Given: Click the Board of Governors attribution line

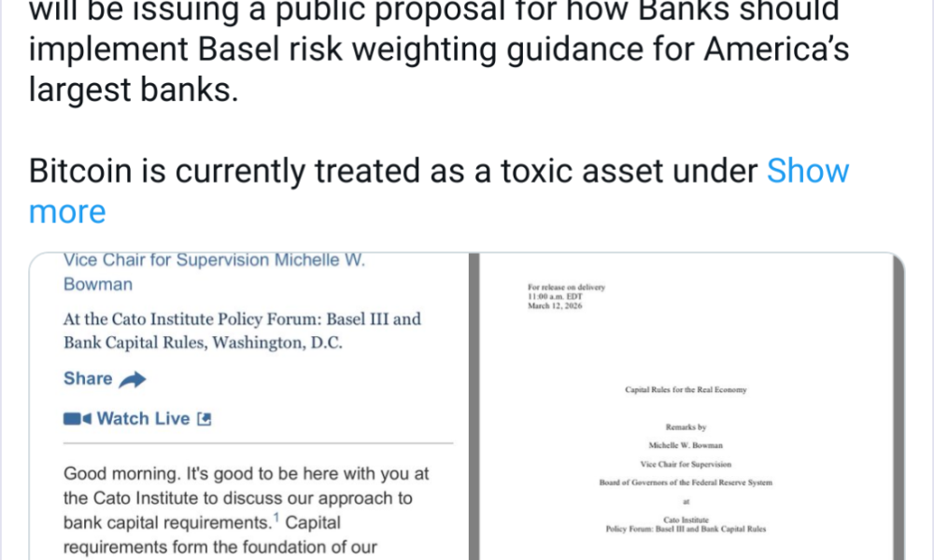Looking at the screenshot, I should [687, 483].
